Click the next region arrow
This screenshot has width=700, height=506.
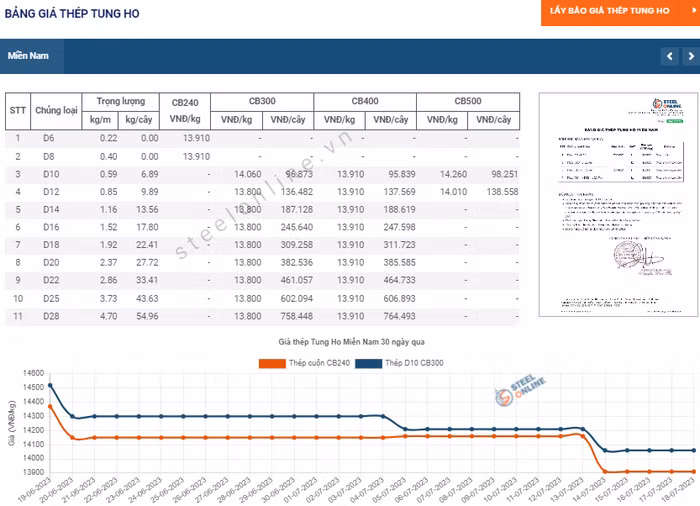click(691, 56)
